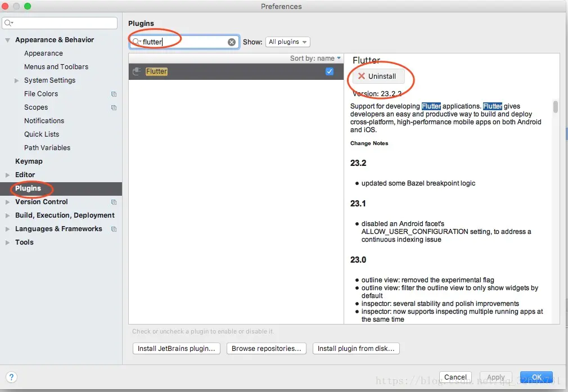Expand the System Settings node
This screenshot has width=568, height=392.
[x=16, y=80]
